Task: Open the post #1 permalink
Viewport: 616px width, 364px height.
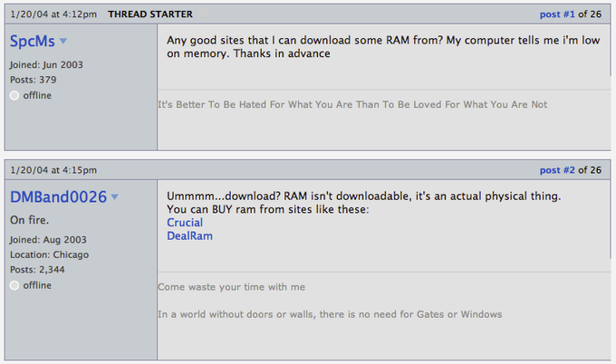Action: click(557, 14)
